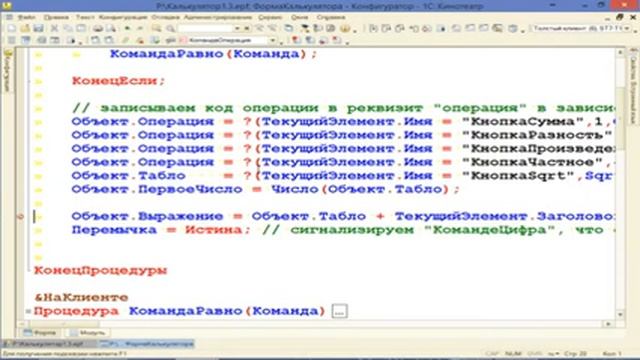Viewport: 640px width, 360px height.
Task: Click the vertical scrollbar down arrow
Action: (620, 315)
